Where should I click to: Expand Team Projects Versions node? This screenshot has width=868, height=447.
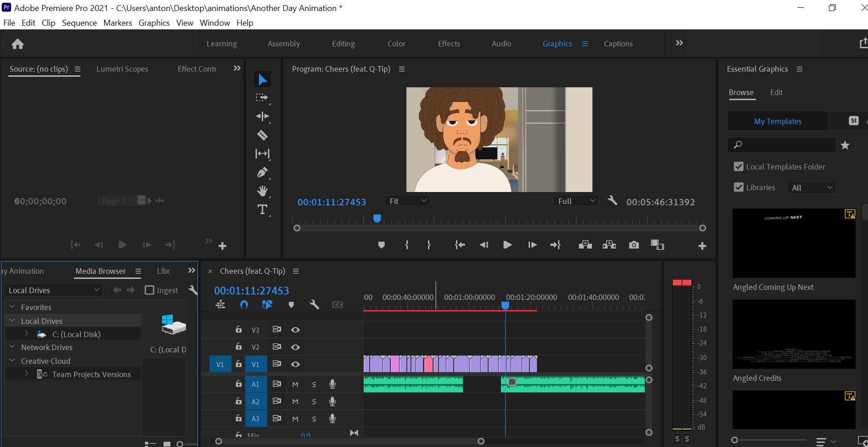[27, 373]
